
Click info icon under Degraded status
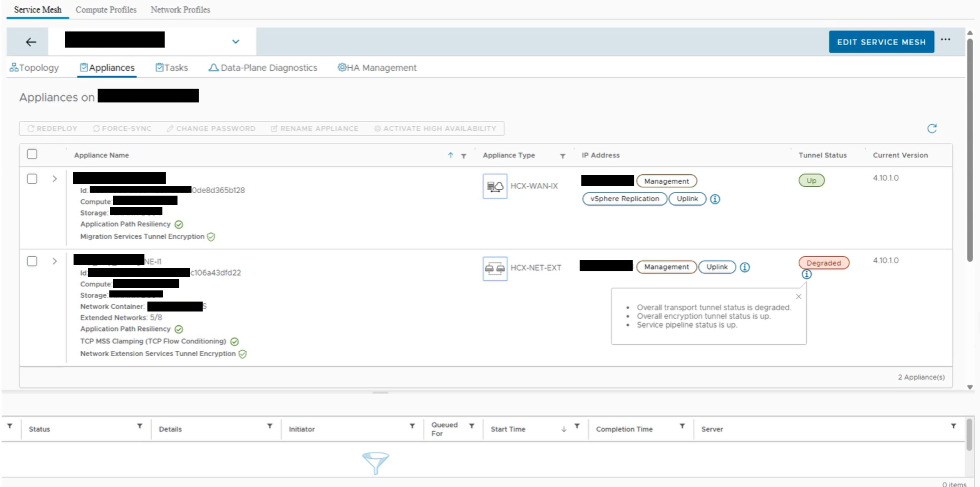click(806, 275)
